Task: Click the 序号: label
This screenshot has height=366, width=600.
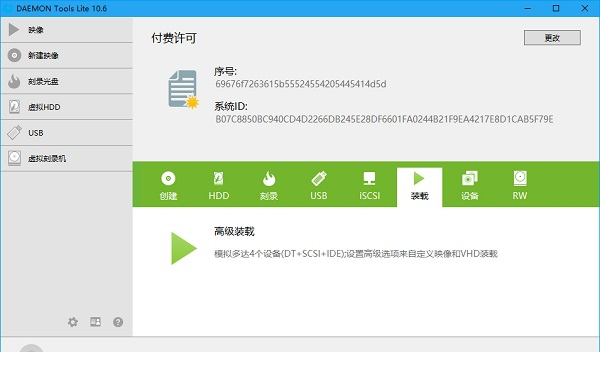Action: click(225, 71)
